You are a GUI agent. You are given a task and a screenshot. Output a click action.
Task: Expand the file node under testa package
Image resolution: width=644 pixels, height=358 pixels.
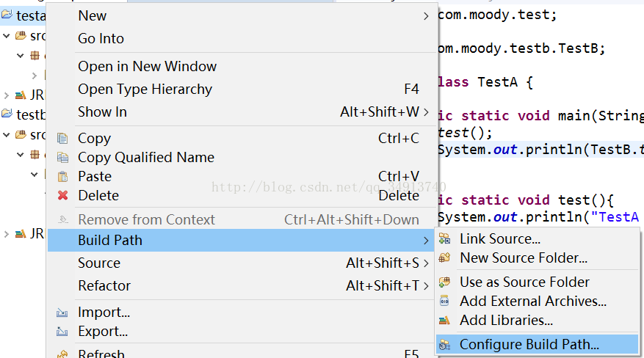click(x=35, y=76)
